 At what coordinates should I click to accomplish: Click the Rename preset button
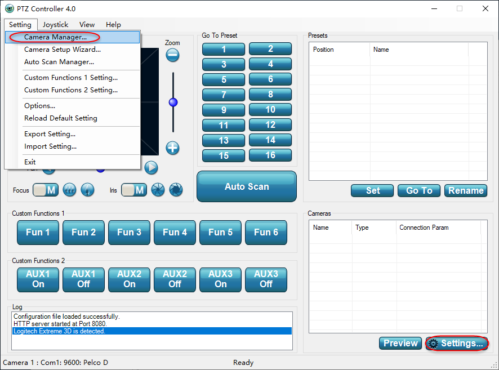coord(466,191)
